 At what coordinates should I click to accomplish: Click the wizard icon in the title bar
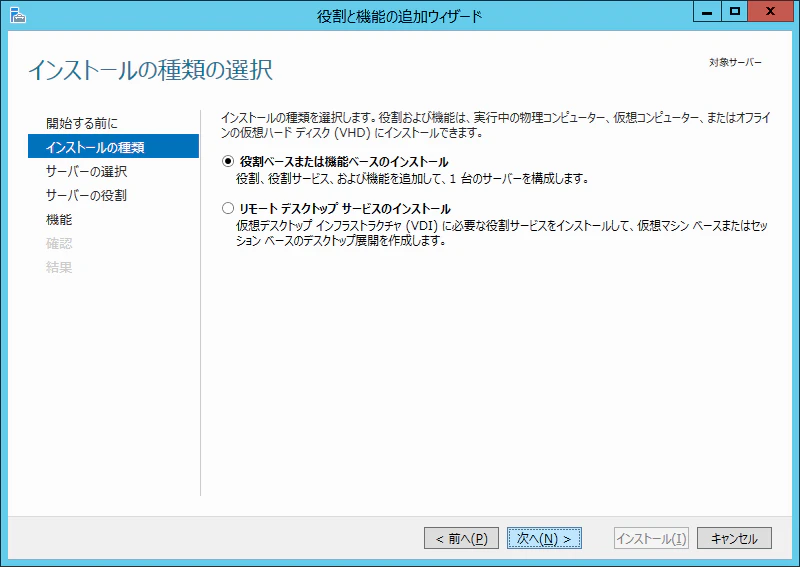(18, 15)
